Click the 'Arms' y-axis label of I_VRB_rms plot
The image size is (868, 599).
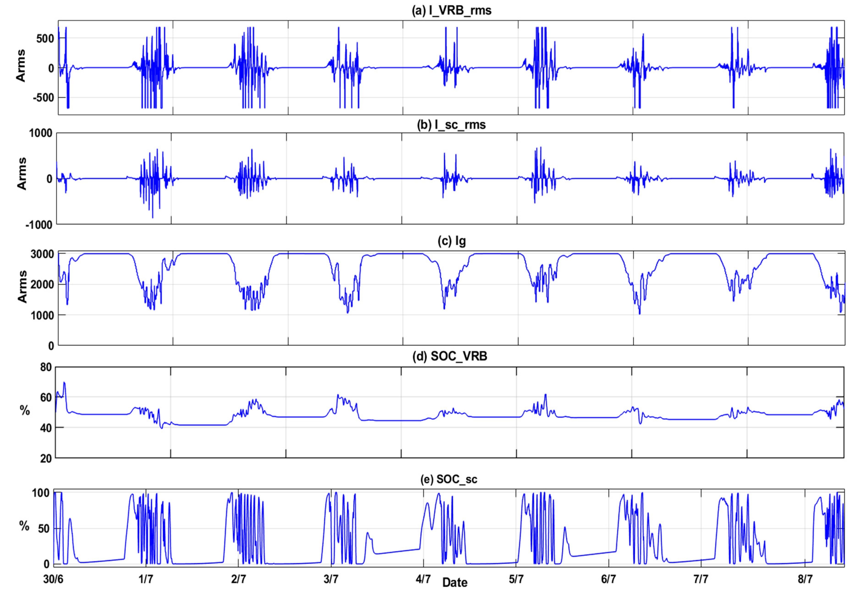(x=21, y=65)
